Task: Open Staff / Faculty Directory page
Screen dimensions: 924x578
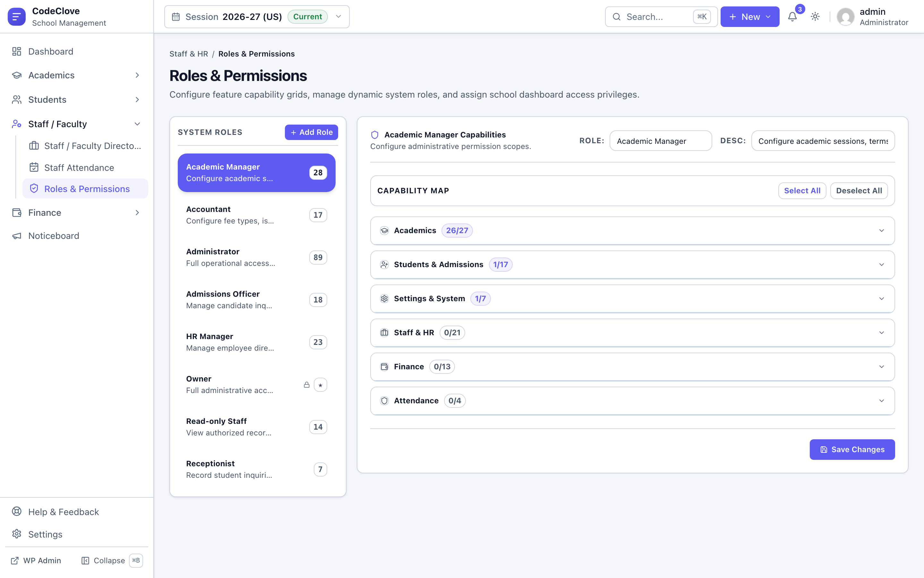Action: coord(85,146)
